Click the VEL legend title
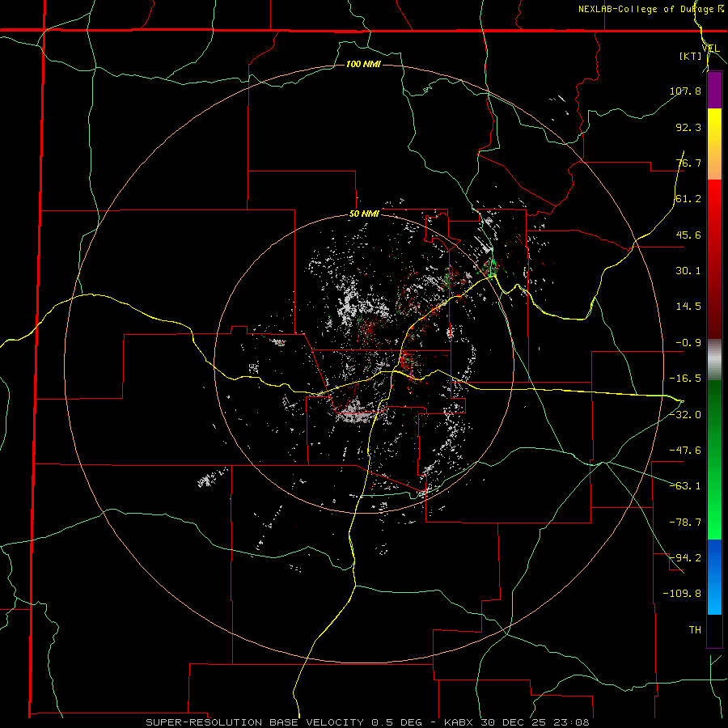Screen dimensions: 728x728 (x=711, y=49)
